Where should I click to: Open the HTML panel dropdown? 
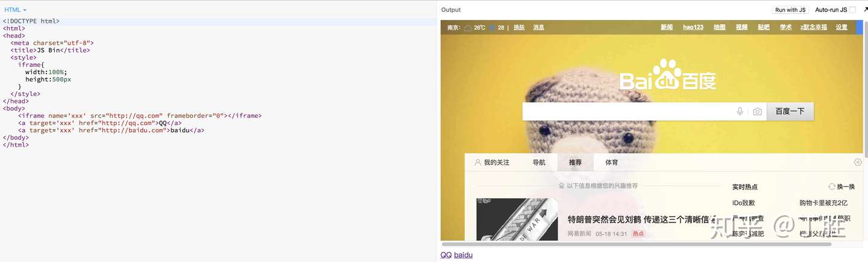click(15, 10)
